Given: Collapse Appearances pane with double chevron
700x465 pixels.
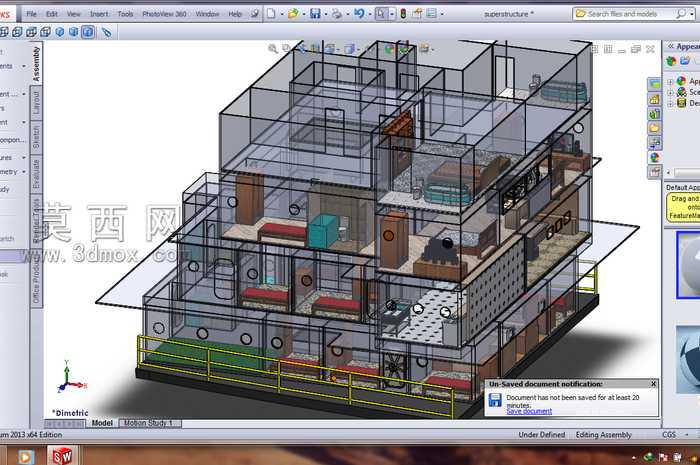Looking at the screenshot, I should (671, 46).
